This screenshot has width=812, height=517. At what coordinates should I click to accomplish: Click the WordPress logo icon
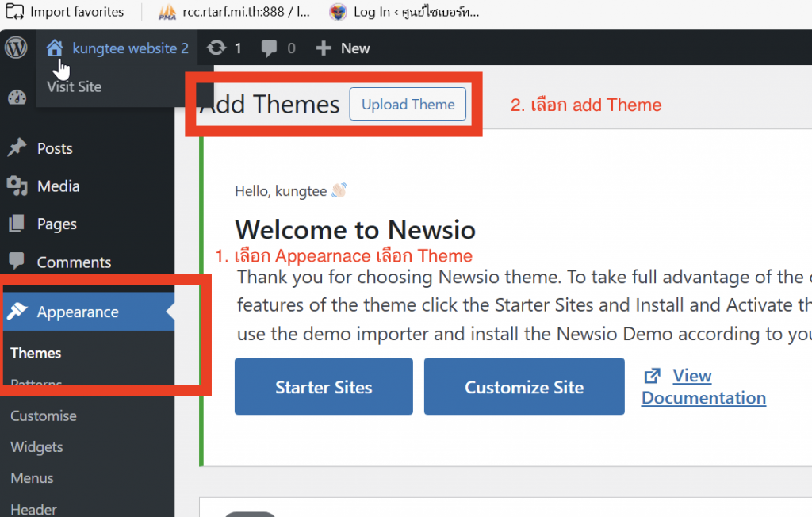[x=16, y=48]
